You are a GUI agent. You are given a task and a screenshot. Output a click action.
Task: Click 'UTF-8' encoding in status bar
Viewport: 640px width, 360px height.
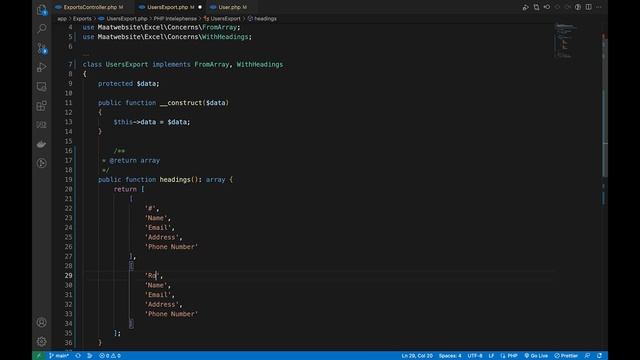(475, 356)
